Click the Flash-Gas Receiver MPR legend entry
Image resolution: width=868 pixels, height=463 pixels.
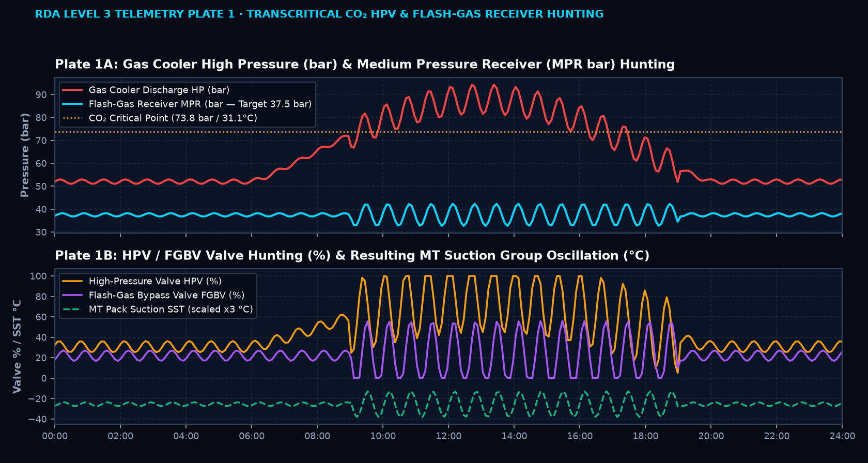(187, 104)
